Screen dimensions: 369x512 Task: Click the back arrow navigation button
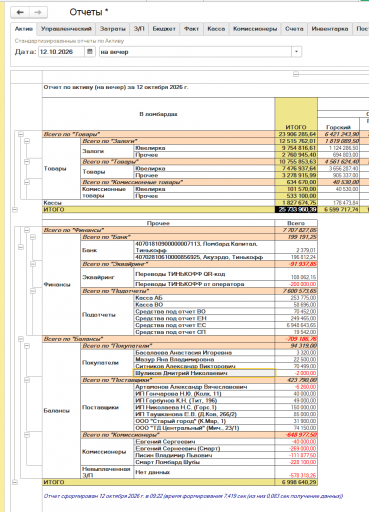[x=20, y=12]
